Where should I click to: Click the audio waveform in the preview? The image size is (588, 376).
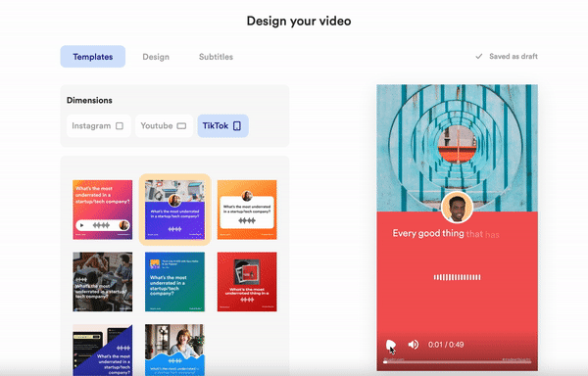click(x=457, y=277)
